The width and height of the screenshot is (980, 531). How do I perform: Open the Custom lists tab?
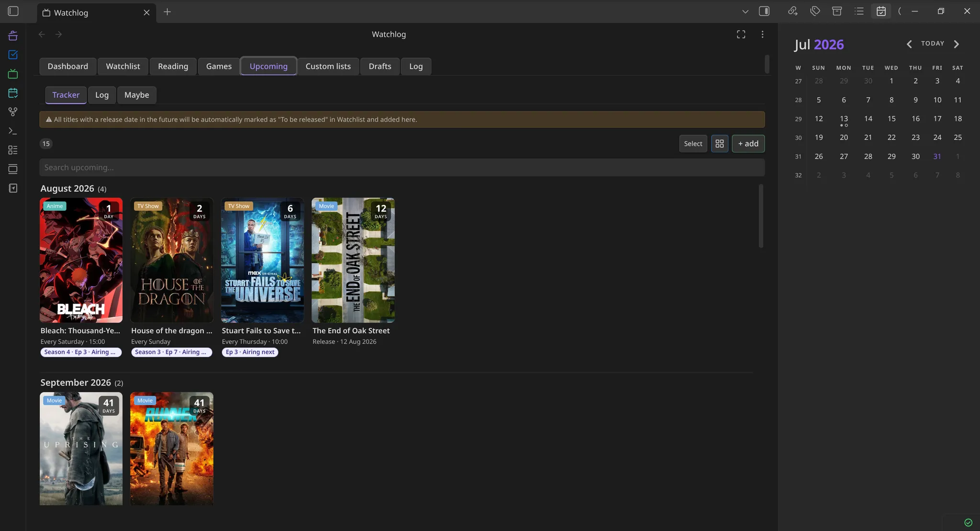pyautogui.click(x=328, y=67)
